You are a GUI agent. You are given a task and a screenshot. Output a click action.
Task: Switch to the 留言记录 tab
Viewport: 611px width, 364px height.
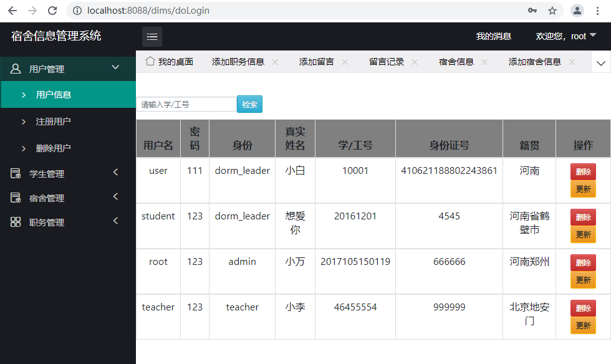(x=387, y=62)
